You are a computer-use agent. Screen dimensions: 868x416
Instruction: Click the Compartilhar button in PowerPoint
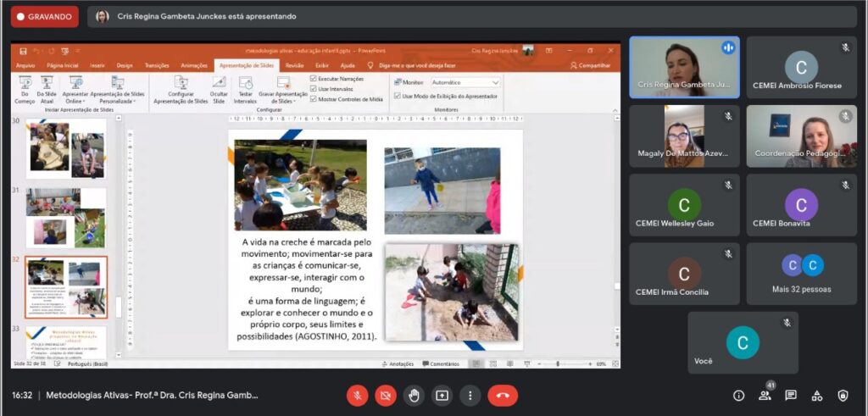[x=591, y=65]
